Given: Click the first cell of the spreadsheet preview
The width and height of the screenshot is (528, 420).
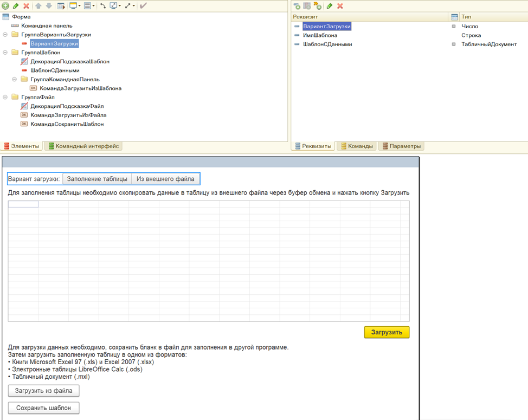Looking at the screenshot, I should (23, 204).
